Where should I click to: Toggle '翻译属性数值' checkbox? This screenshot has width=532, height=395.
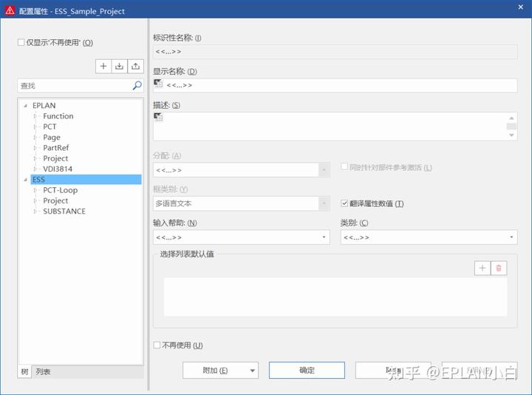pyautogui.click(x=344, y=203)
